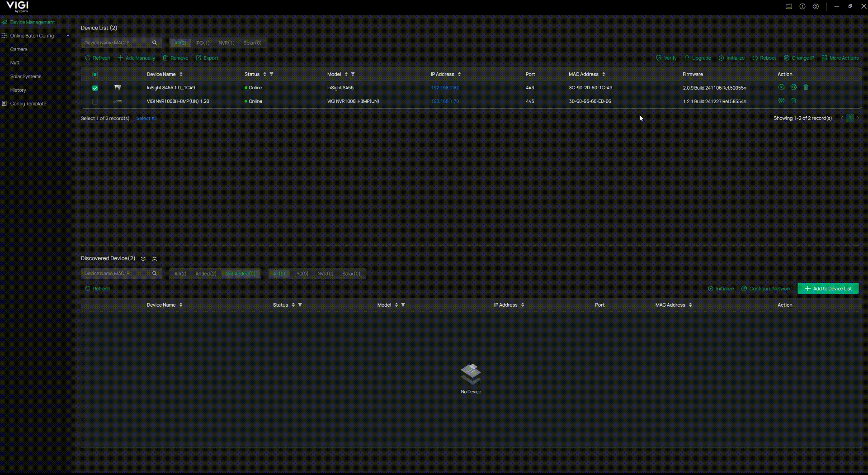868x475 pixels.
Task: Open settings gear for VIGI NVR1008H-8MP row
Action: pyautogui.click(x=781, y=101)
